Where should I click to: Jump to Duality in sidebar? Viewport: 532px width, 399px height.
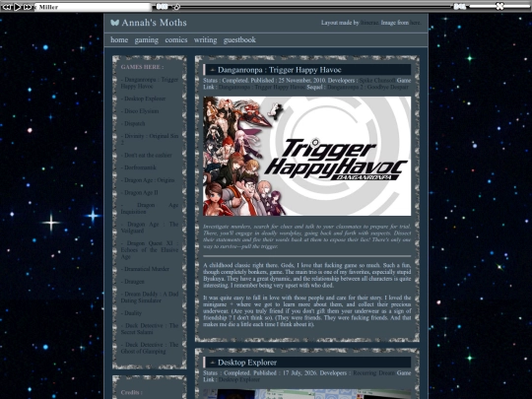coord(131,313)
